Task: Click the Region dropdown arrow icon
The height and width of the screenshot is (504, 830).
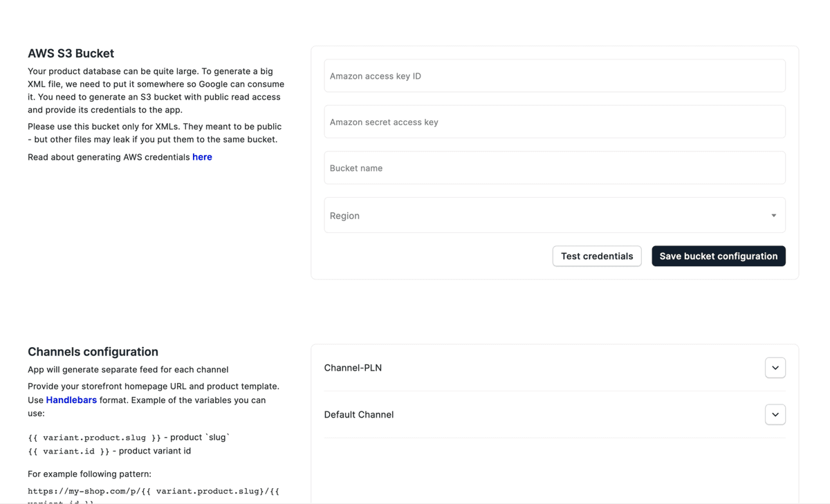Action: 773,215
